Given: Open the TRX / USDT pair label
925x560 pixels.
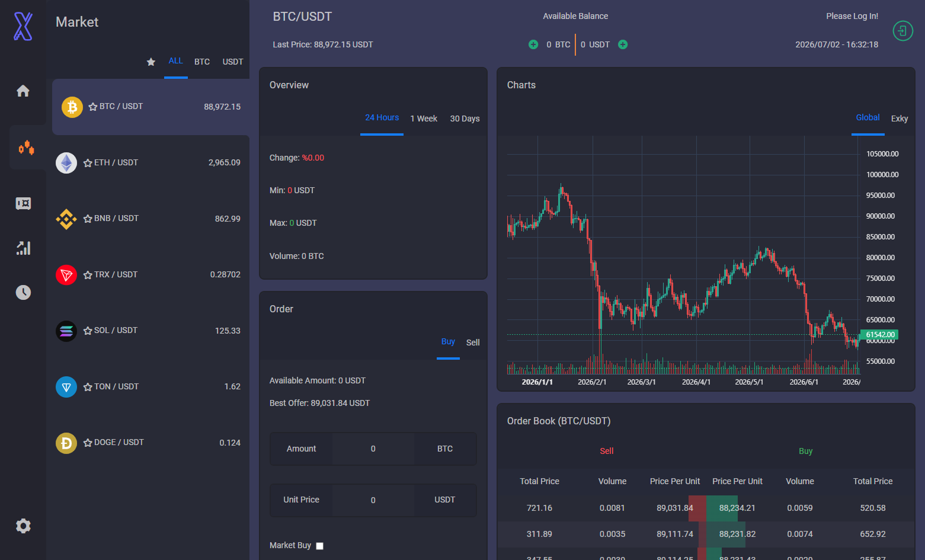Looking at the screenshot, I should point(116,274).
